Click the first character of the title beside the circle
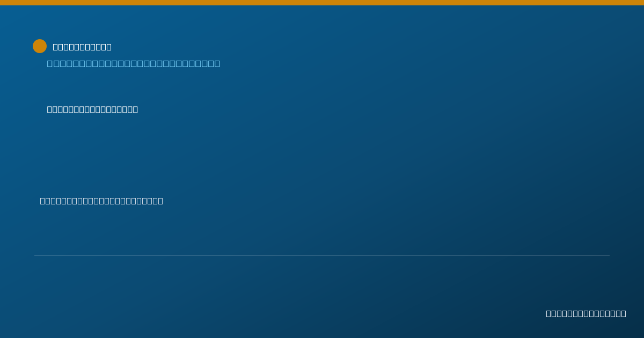The image size is (644, 338). (55, 47)
